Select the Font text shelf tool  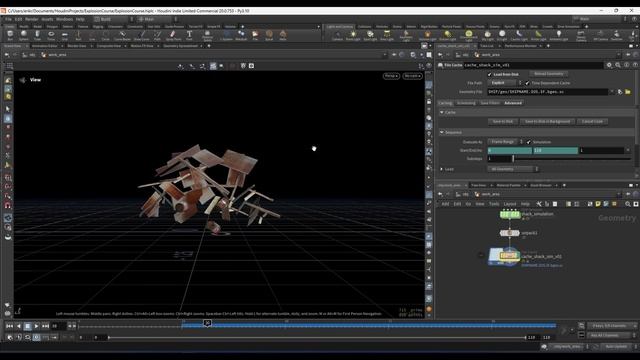[x=189, y=35]
